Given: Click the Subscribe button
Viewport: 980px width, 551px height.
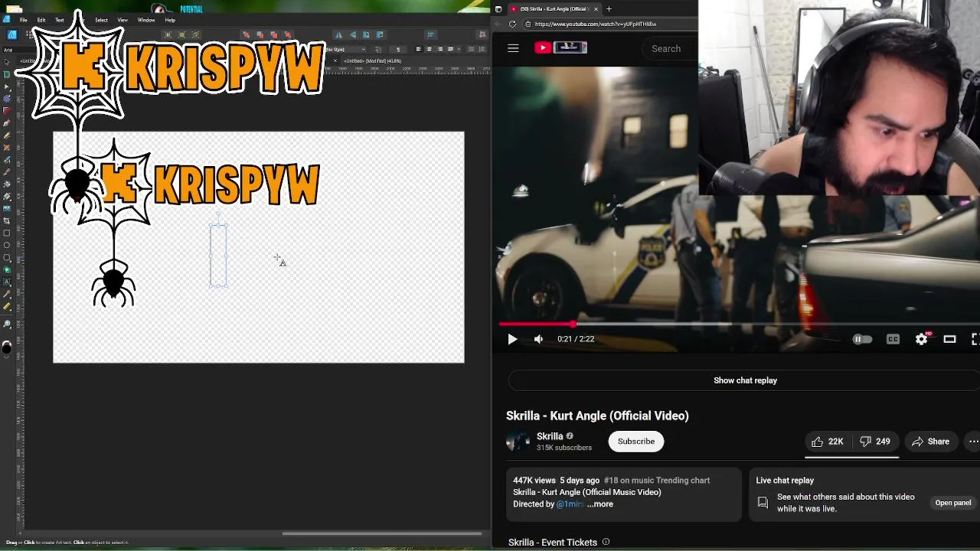Looking at the screenshot, I should pyautogui.click(x=636, y=442).
